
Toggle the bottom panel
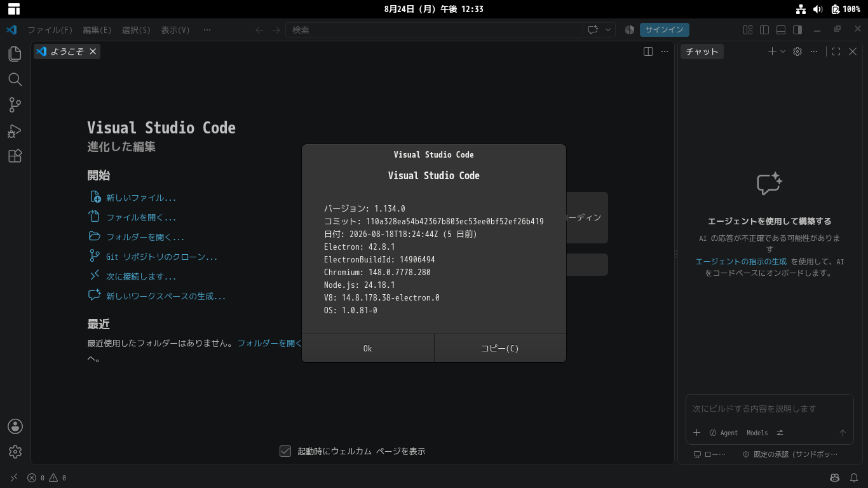[x=781, y=30]
